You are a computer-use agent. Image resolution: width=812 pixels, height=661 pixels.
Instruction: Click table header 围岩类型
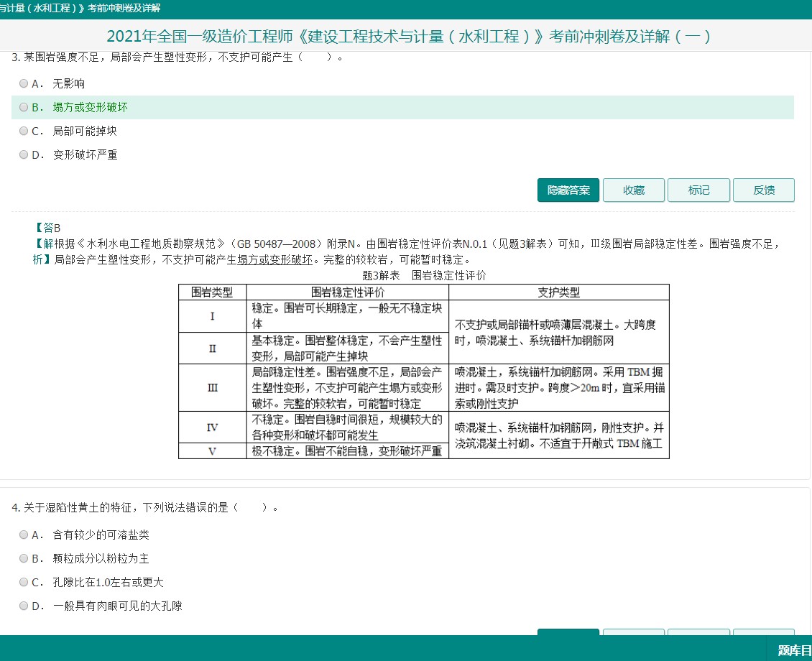pyautogui.click(x=212, y=292)
